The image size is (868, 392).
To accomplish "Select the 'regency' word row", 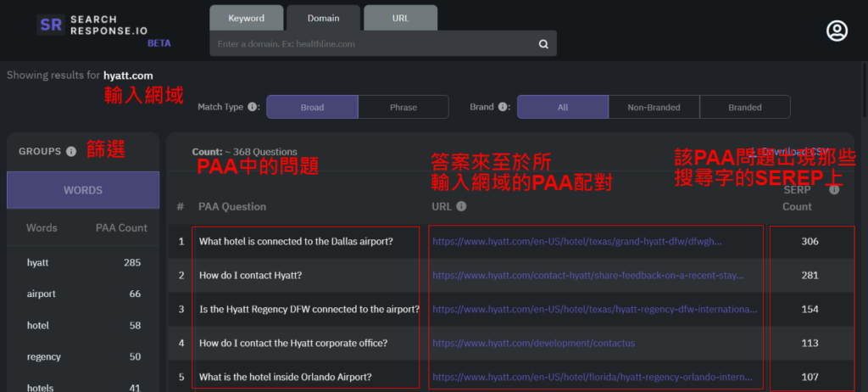I will coord(83,356).
